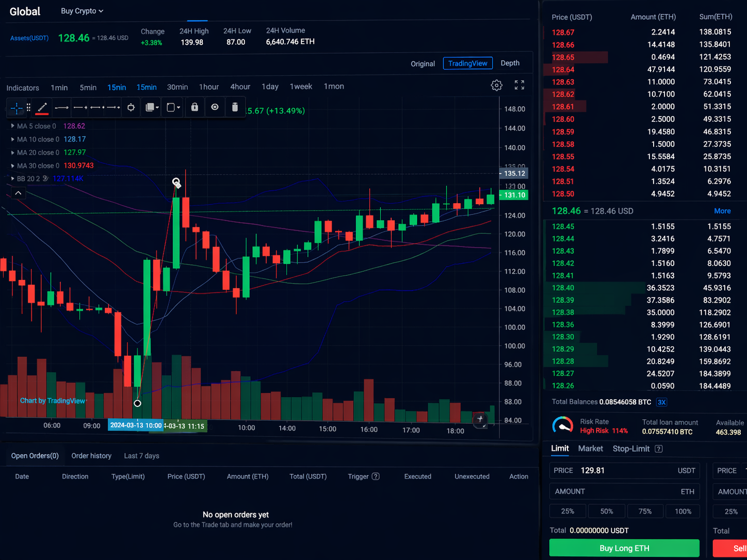747x560 pixels.
Task: Choose the long single arrow line tool
Action: coord(62,107)
